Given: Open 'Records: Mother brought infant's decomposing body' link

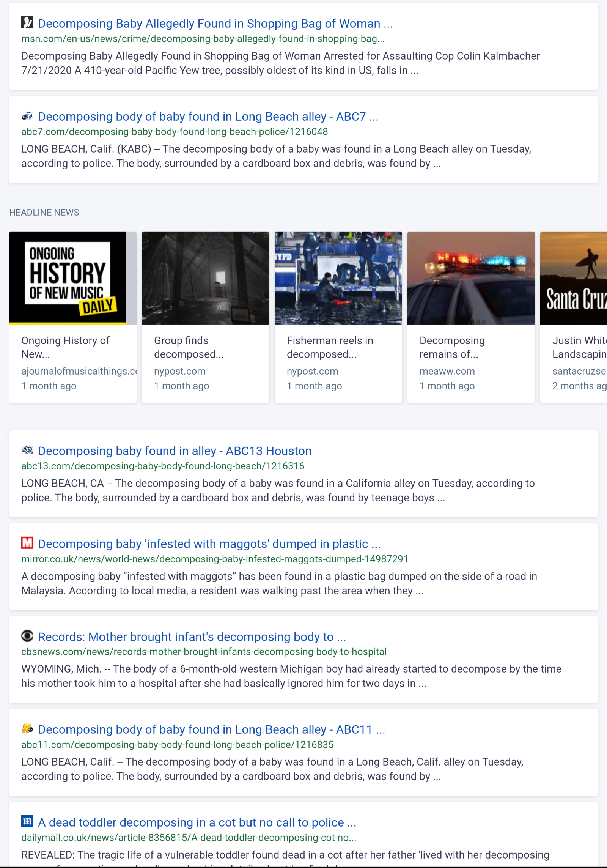Looking at the screenshot, I should click(192, 636).
